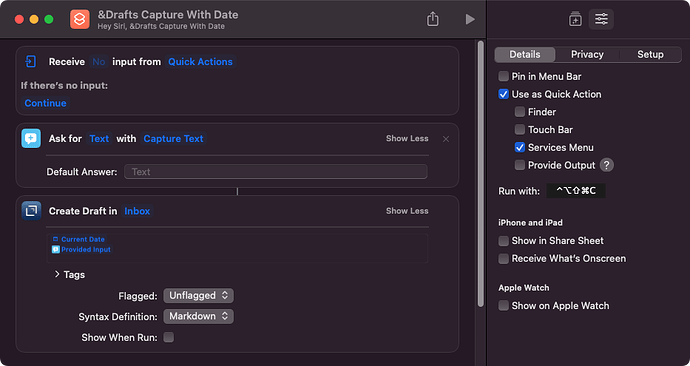Click the Default Answer text field
The width and height of the screenshot is (690, 366).
[275, 172]
